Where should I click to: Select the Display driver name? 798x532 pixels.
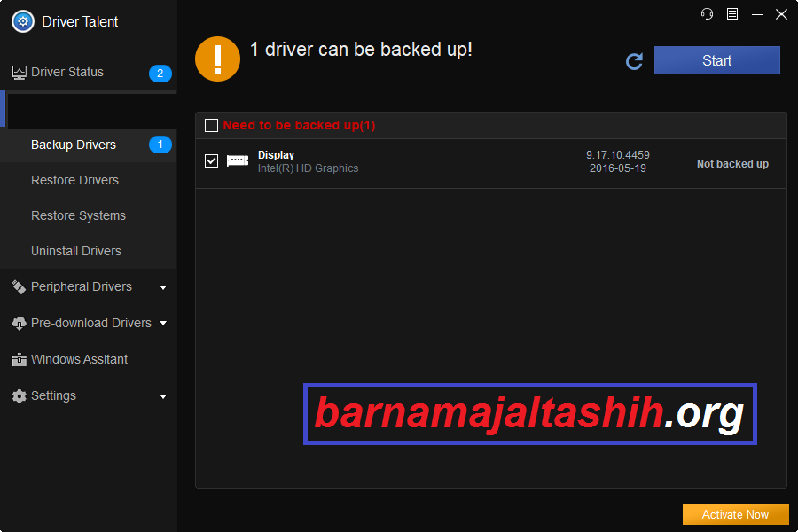(276, 155)
